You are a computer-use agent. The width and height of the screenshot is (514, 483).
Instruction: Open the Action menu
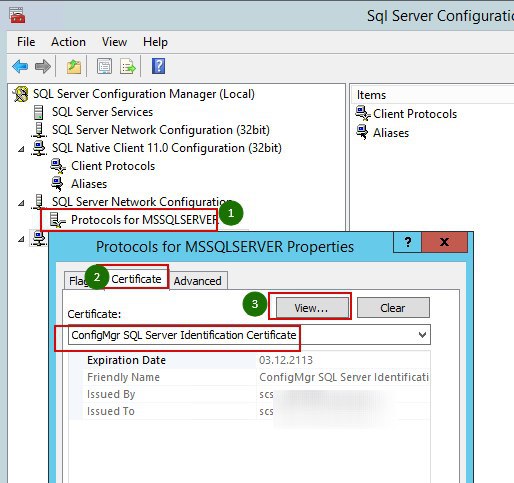pyautogui.click(x=68, y=42)
